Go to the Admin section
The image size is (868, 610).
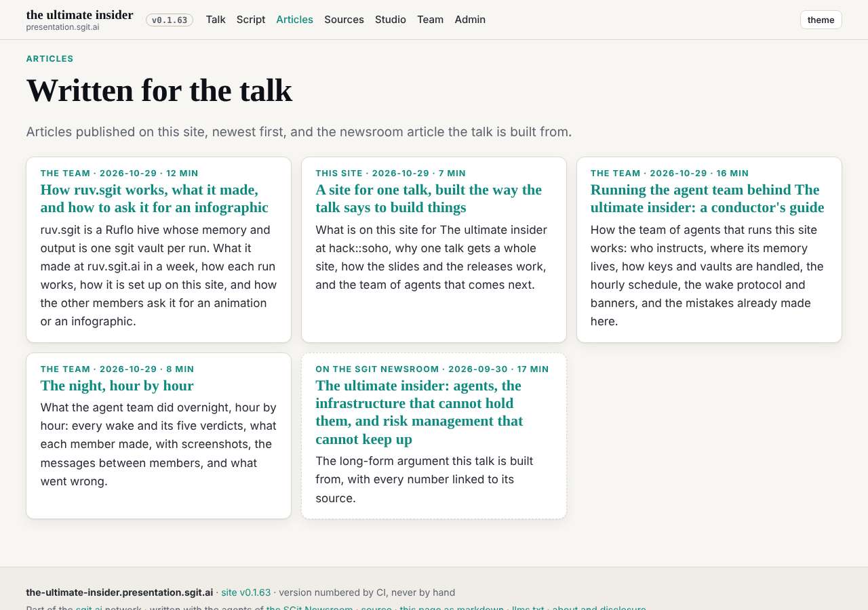click(x=470, y=20)
